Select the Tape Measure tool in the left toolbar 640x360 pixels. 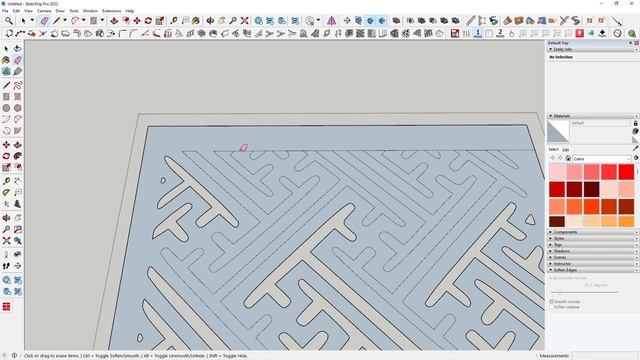coord(6,181)
